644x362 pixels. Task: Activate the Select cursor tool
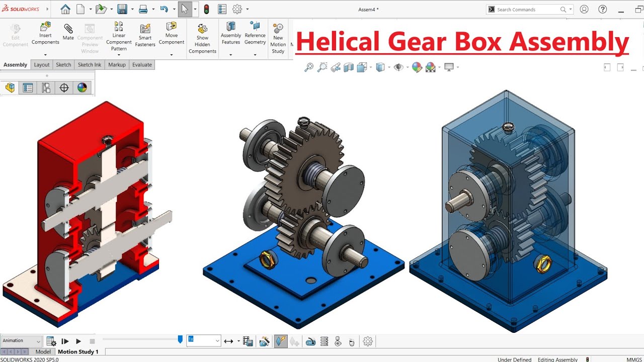click(185, 9)
